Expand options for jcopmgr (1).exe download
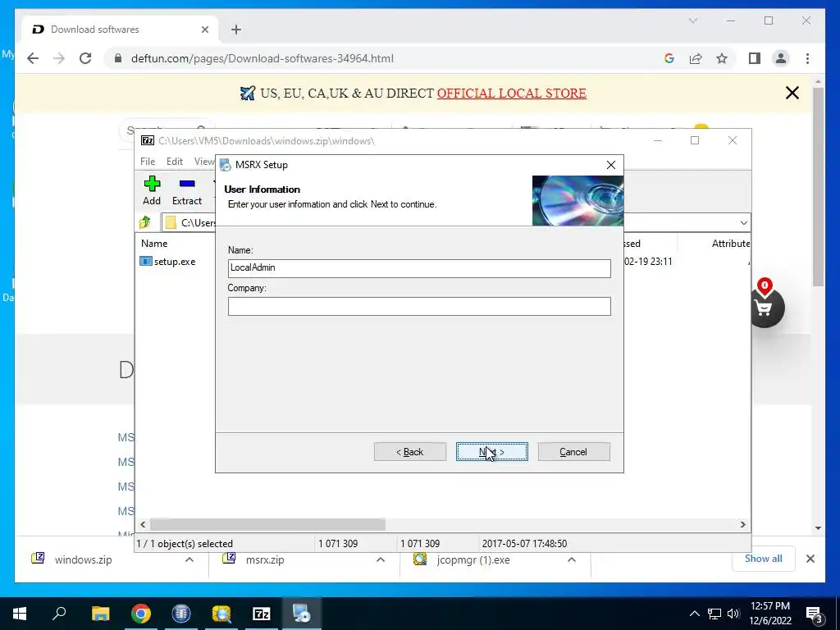Viewport: 840px width, 630px height. [x=572, y=559]
